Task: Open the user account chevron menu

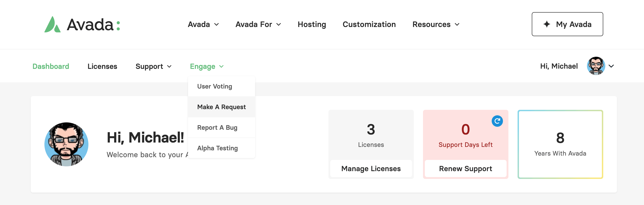Action: (x=611, y=66)
